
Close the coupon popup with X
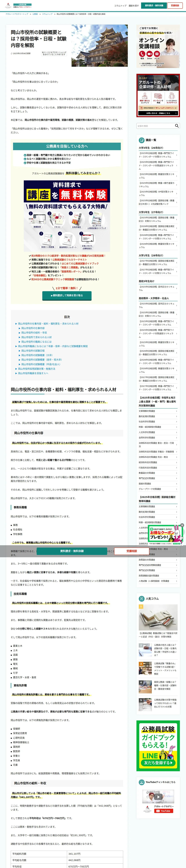182,525
